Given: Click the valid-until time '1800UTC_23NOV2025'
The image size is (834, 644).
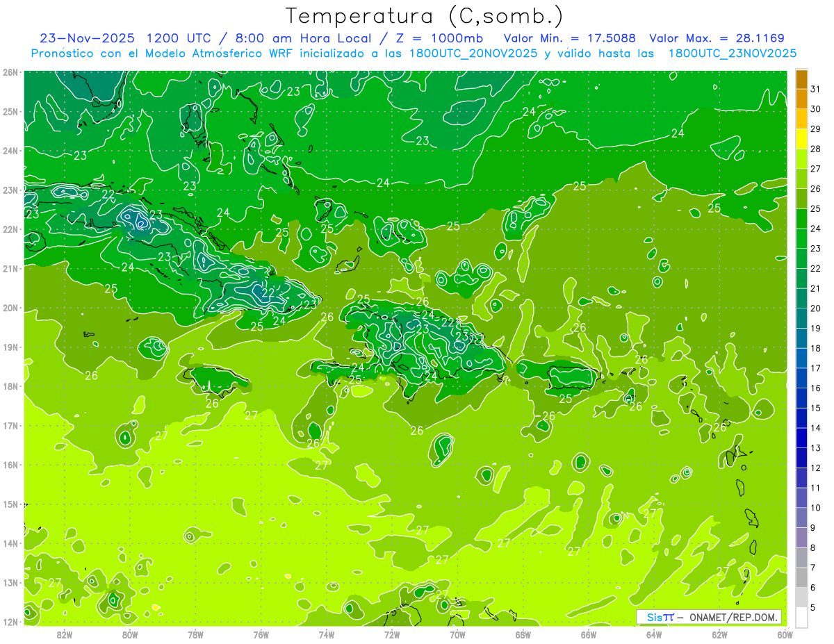Looking at the screenshot, I should (733, 53).
